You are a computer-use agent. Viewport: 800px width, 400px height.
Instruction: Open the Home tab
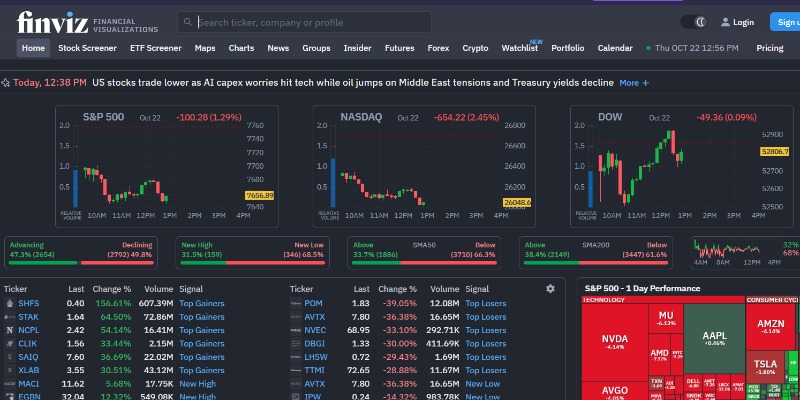(x=33, y=48)
